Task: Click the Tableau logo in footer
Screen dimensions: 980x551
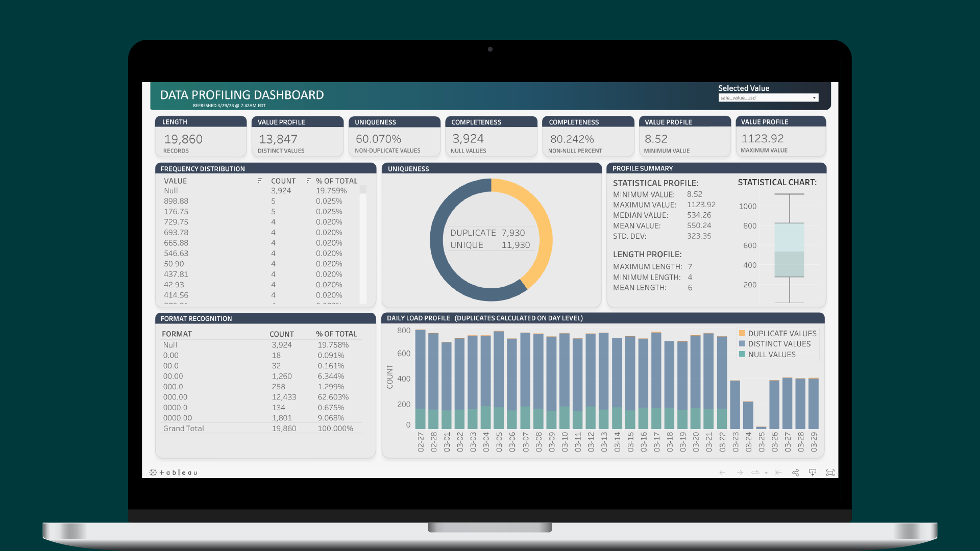Action: click(x=174, y=472)
